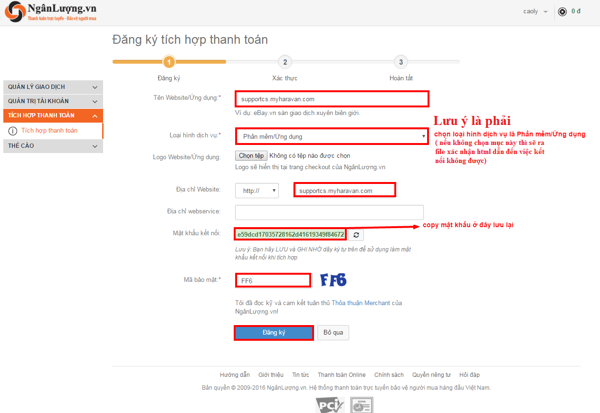Open the Chính sách footer link
Image resolution: width=600 pixels, height=413 pixels.
click(389, 375)
